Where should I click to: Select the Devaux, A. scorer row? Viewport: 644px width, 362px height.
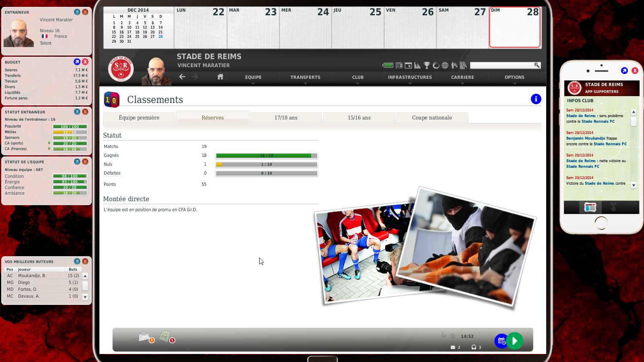(x=43, y=296)
